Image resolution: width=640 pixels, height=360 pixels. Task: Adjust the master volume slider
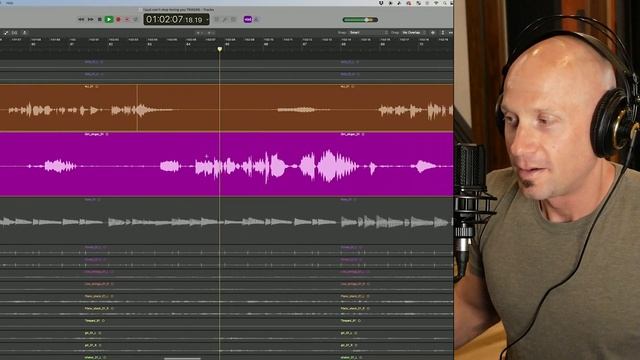[x=360, y=20]
